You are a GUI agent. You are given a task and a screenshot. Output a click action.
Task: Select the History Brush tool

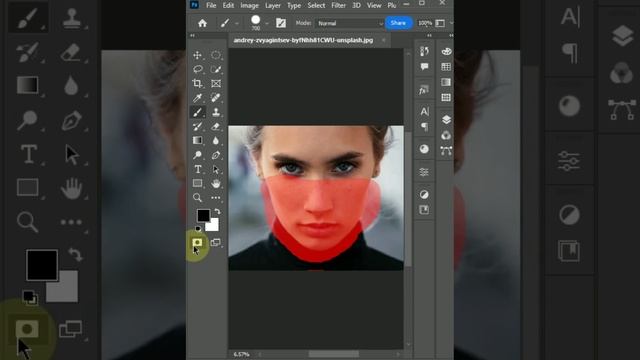point(198,126)
